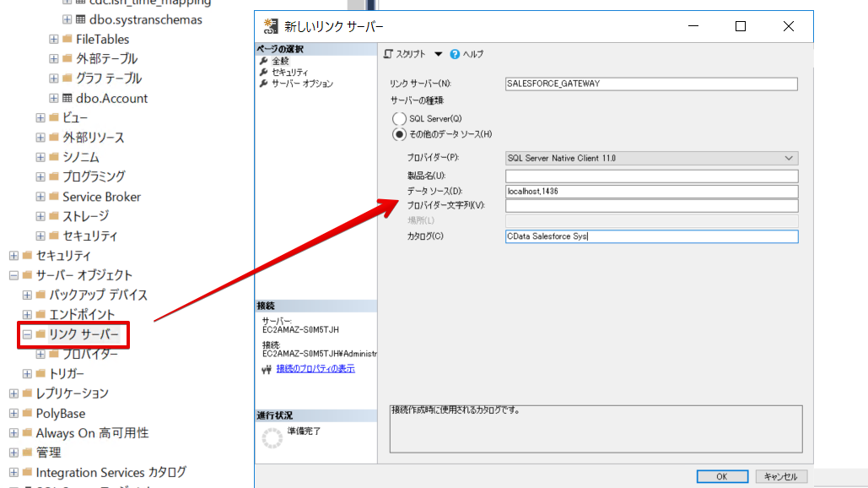The image size is (868, 488).
Task: Click the script scroll icon
Action: point(388,54)
